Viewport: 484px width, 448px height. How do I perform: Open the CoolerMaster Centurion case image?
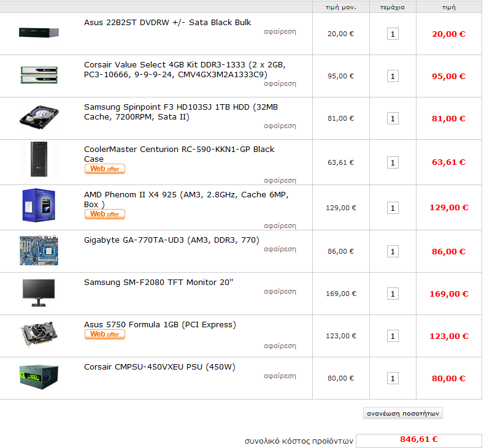[x=39, y=159]
